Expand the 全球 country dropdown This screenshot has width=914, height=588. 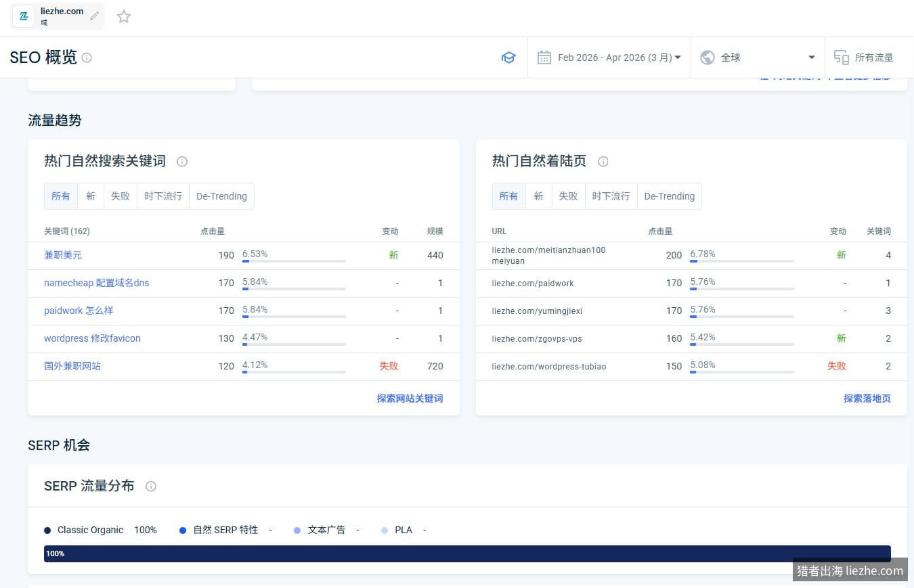(758, 58)
